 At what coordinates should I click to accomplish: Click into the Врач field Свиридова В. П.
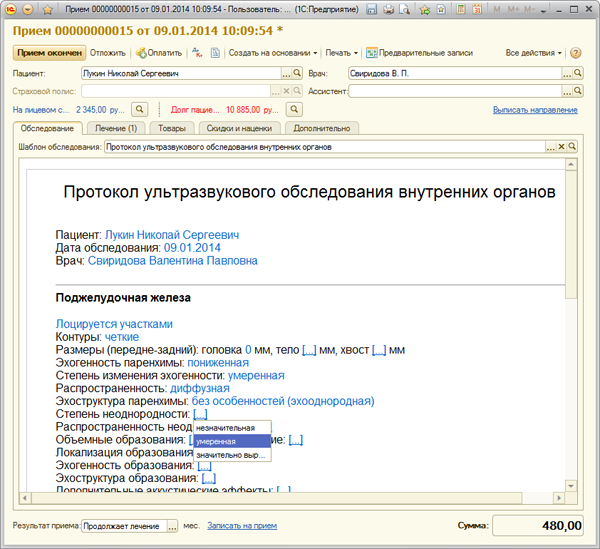pos(455,73)
